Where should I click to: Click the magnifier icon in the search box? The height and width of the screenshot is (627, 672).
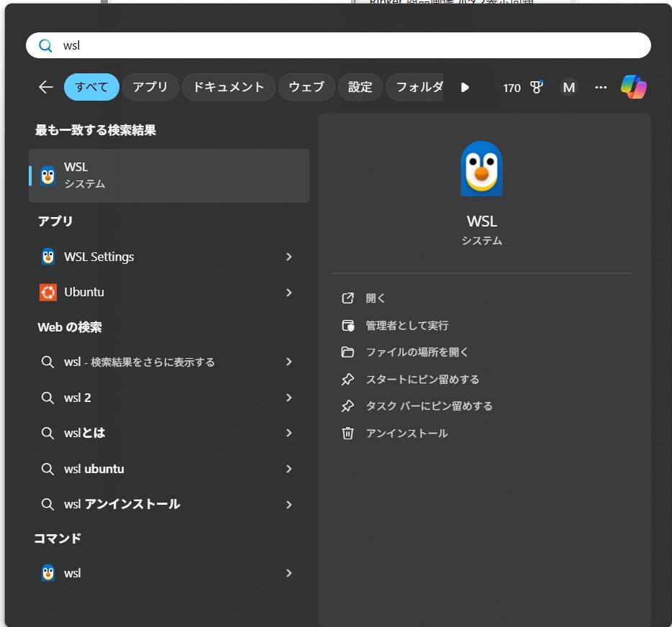point(45,45)
